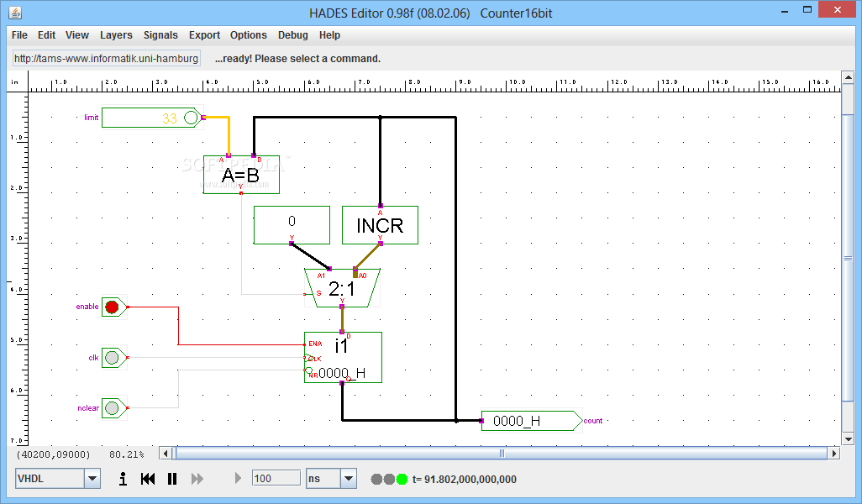The image size is (862, 504).
Task: Click the vertical scrollbar down arrow
Action: click(848, 439)
